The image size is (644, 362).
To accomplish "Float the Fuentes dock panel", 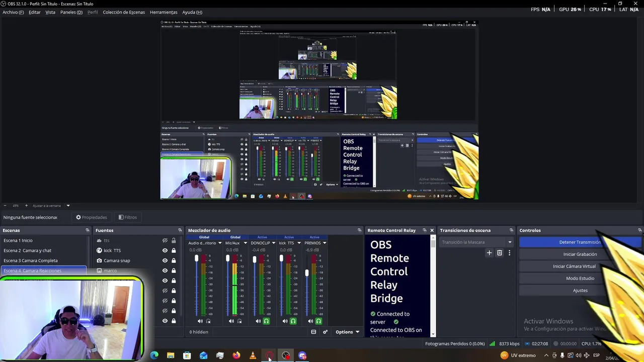I will point(180,230).
